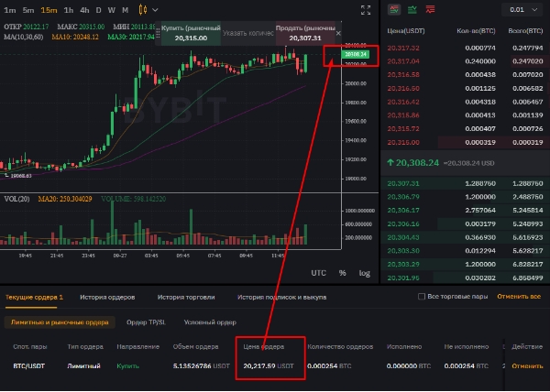Image resolution: width=550 pixels, height=392 pixels.
Task: Click the quantity input between buy and sell
Action: [249, 32]
